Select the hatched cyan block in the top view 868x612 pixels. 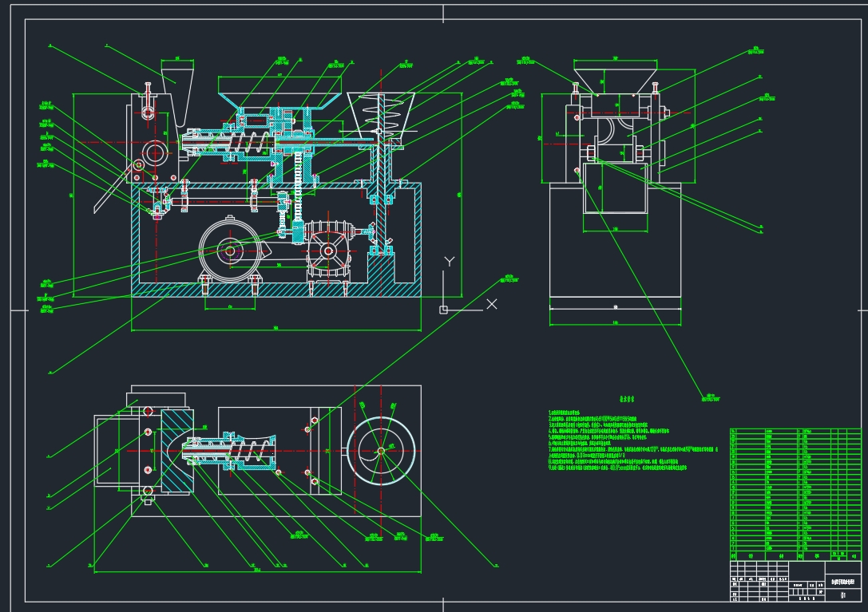point(177,452)
